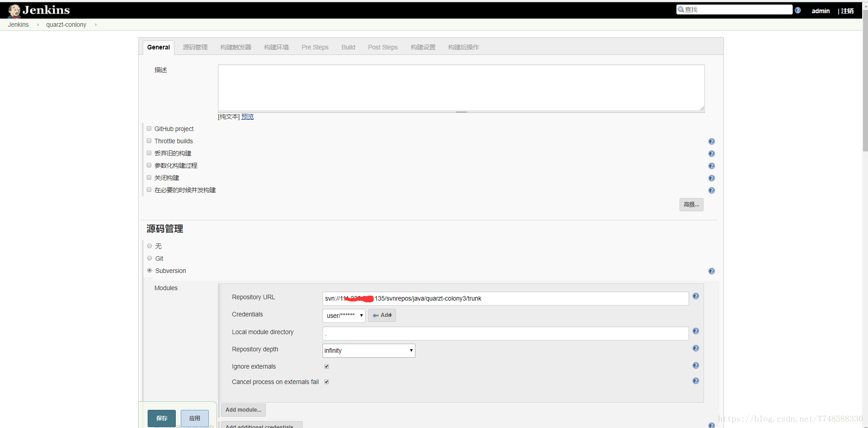Uncheck Ignore externals checkbox

(x=327, y=366)
